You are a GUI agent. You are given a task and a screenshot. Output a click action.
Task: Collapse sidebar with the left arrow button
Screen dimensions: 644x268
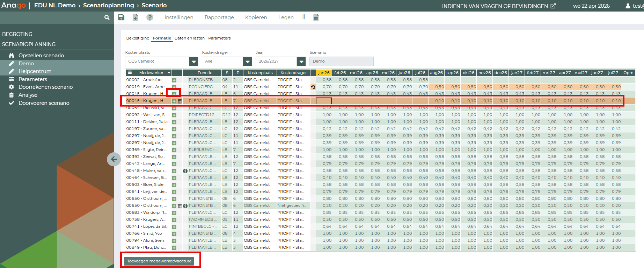(114, 159)
